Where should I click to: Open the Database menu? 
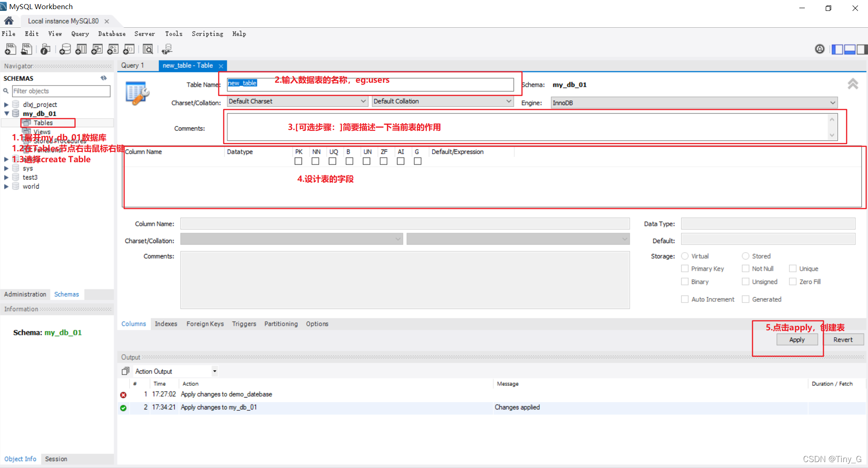[112, 34]
